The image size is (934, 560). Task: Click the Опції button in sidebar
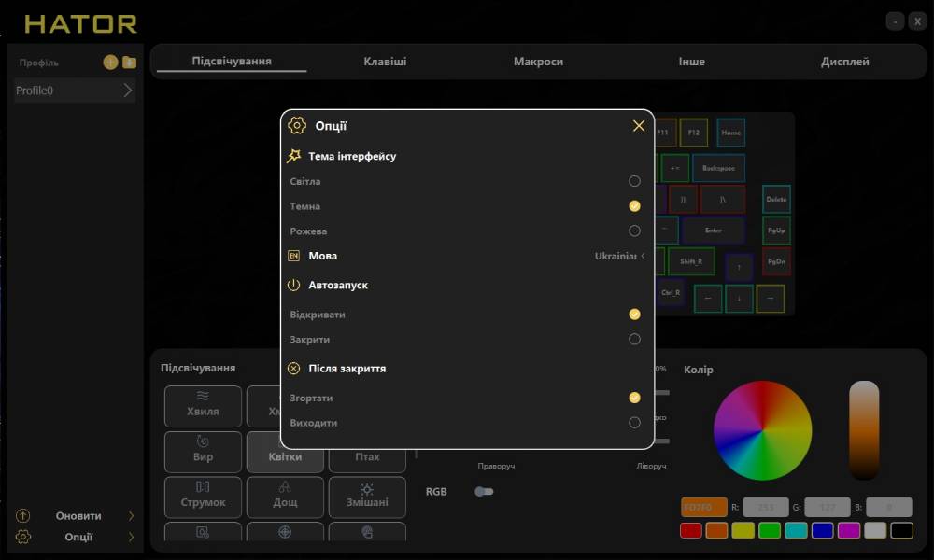78,537
